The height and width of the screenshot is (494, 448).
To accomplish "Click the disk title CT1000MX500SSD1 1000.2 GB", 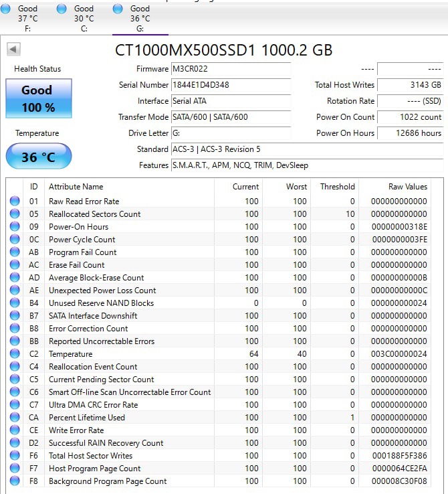I will tap(224, 50).
